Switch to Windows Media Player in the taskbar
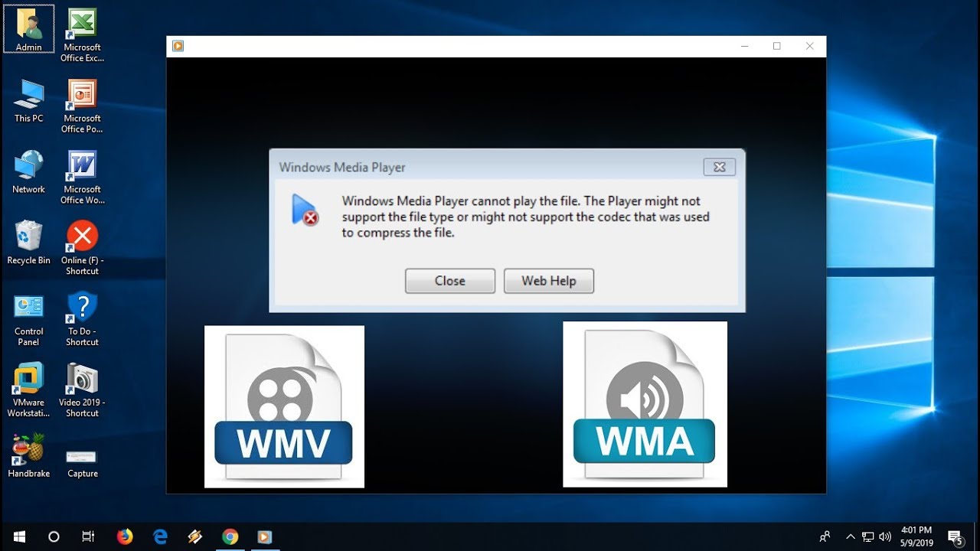Screen dimensions: 980x551 264,536
